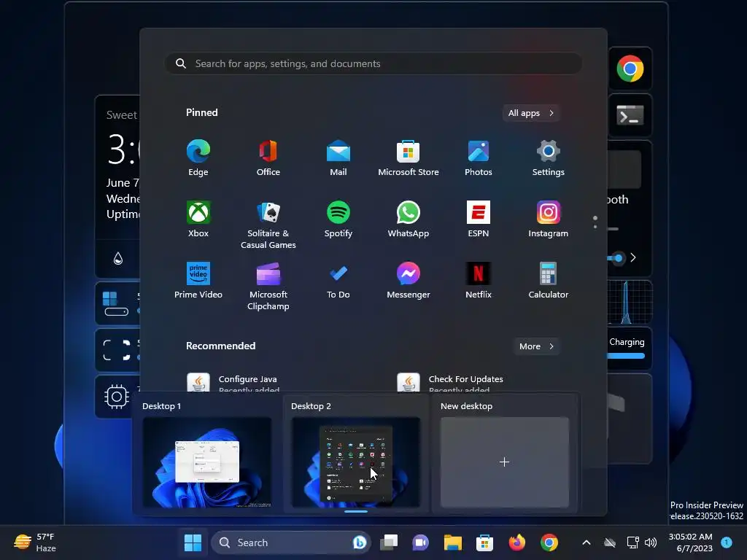
Task: Select the Desktop 2 thumbnail
Action: pos(356,462)
